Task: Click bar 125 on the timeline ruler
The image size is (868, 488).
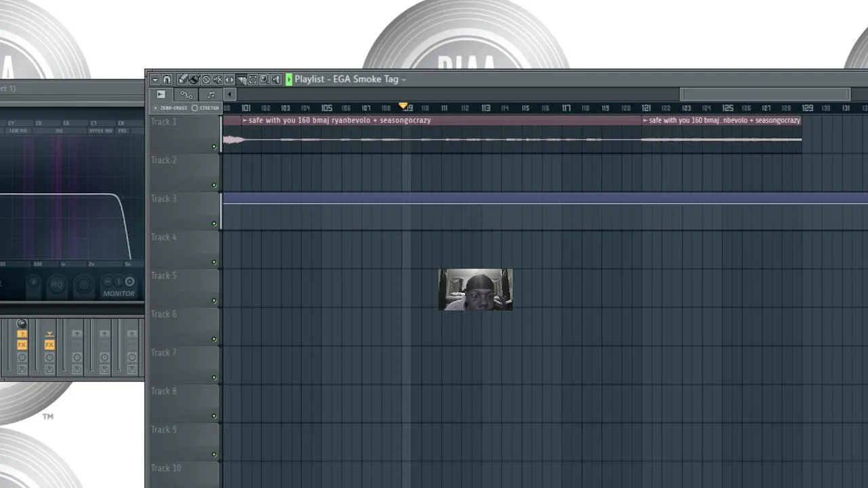Action: 728,108
